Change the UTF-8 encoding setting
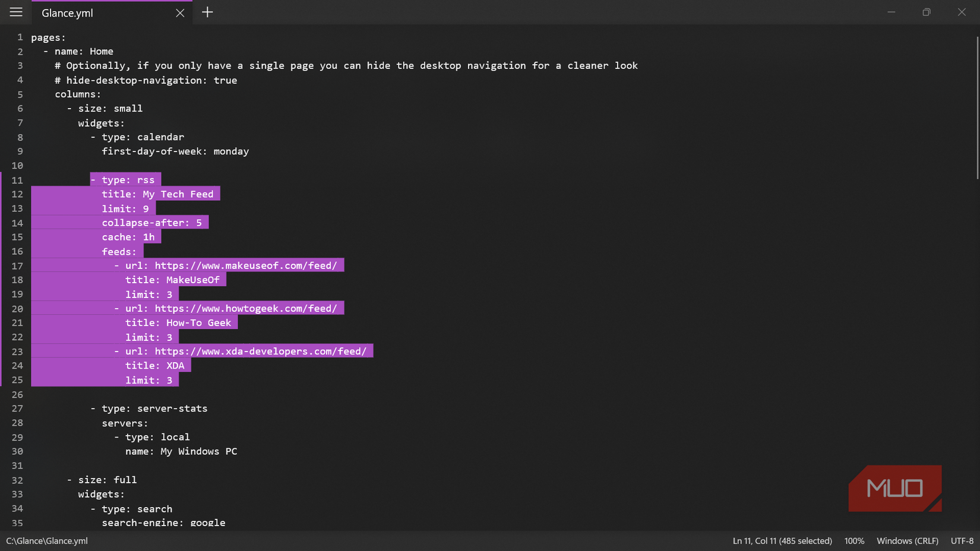Image resolution: width=980 pixels, height=551 pixels. click(962, 541)
